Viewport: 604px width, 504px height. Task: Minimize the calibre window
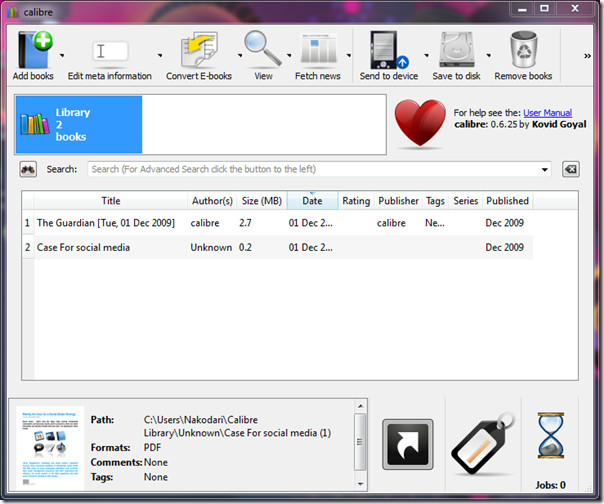[522, 8]
